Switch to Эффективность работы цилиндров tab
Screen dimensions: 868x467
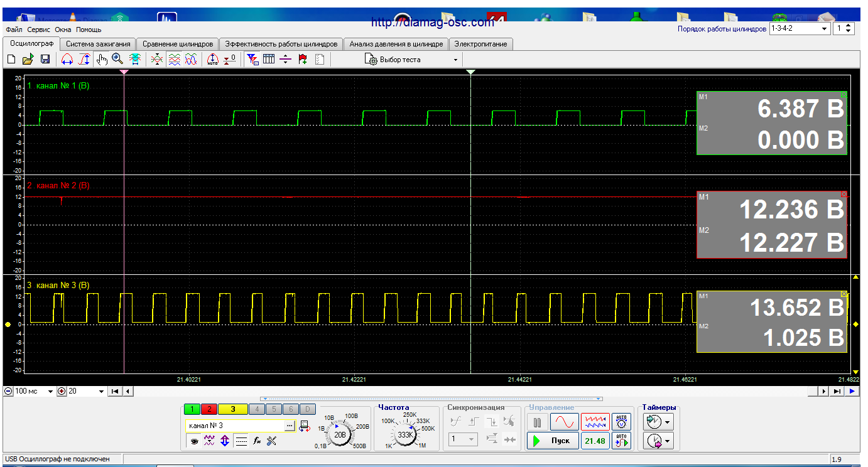tap(281, 44)
